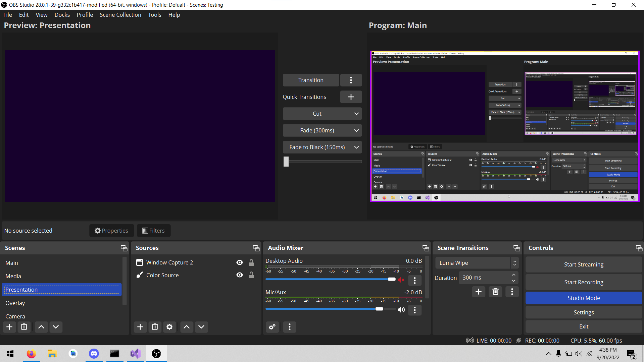Screen dimensions: 644x362
Task: Float the Scenes dock
Action: tap(124, 248)
